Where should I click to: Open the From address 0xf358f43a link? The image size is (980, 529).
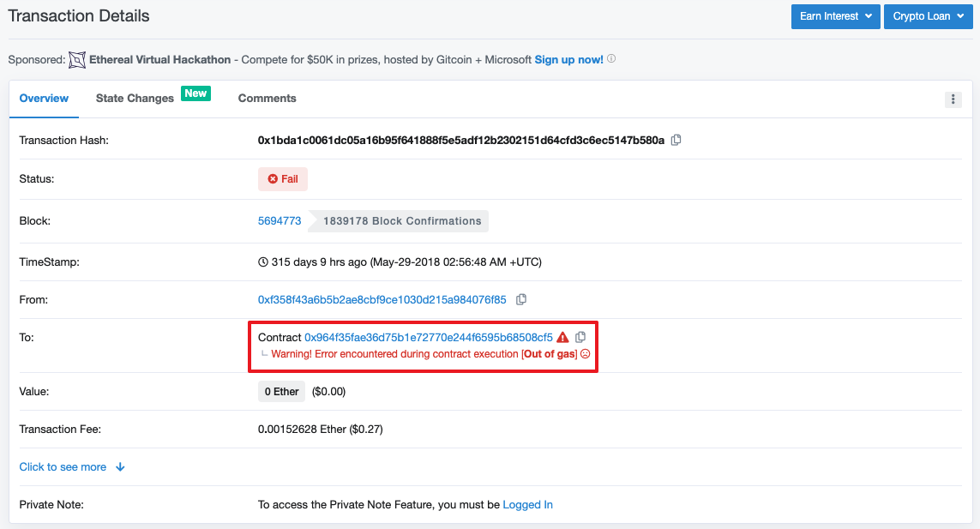(382, 299)
